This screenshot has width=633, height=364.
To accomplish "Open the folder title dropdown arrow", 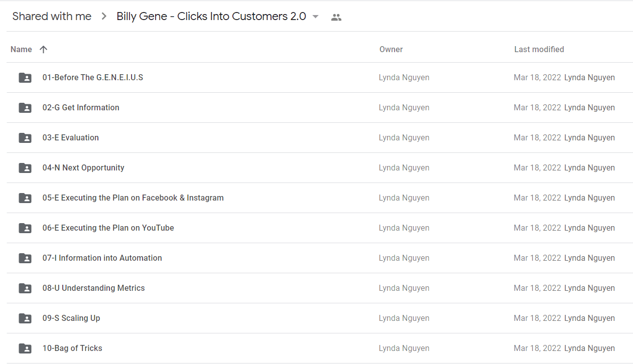I will [x=315, y=17].
